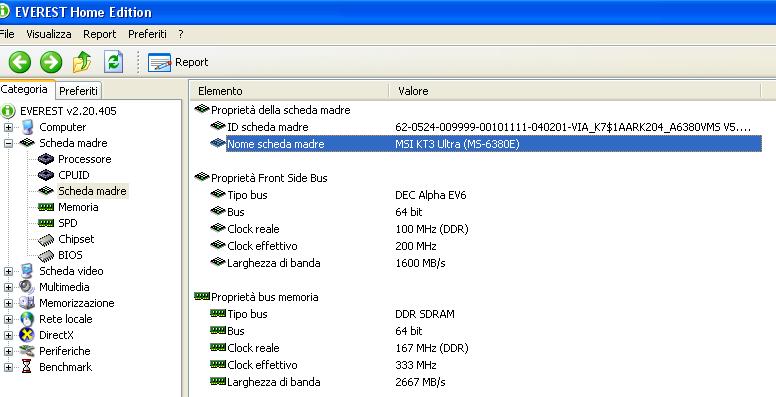Click the 100 MHz (DDR) value
Screen dimensions: 776x397
432,229
